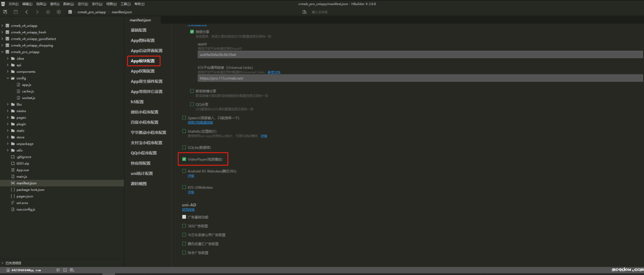Click the Universal Links 参考文档 link
This screenshot has height=275, width=644.
pos(274,72)
